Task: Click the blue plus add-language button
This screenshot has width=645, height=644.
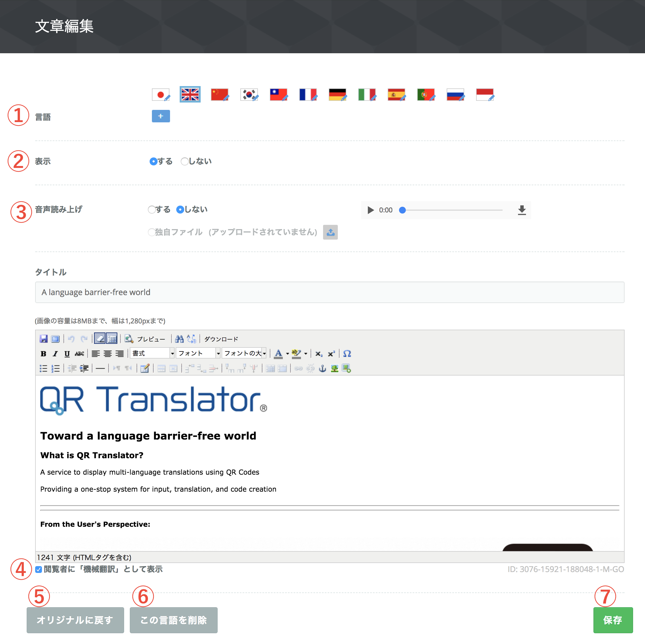Action: 161,116
